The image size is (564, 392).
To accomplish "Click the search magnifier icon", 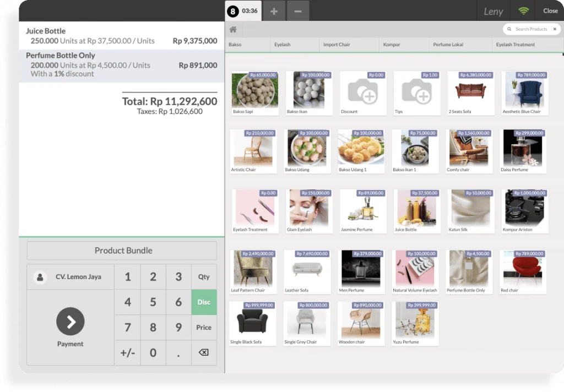I will tap(509, 29).
